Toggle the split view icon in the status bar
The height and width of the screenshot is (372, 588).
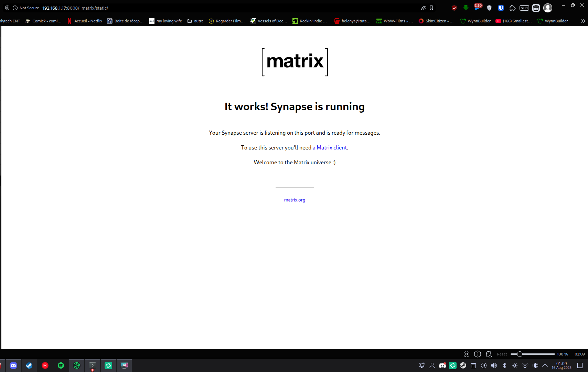(x=478, y=354)
